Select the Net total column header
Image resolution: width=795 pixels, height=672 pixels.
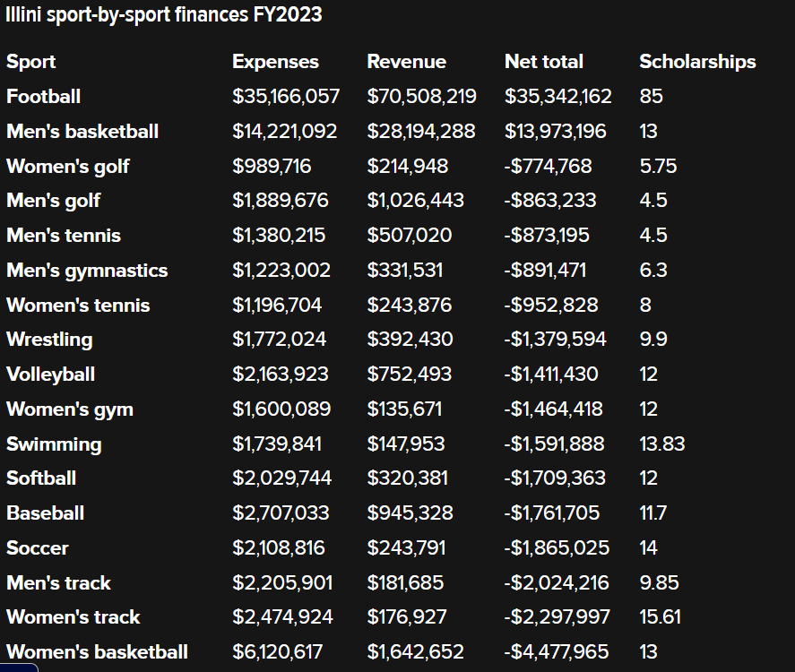coord(543,62)
